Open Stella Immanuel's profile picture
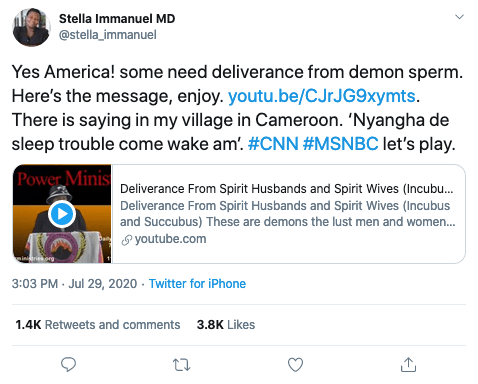The width and height of the screenshot is (478, 384). (32, 27)
